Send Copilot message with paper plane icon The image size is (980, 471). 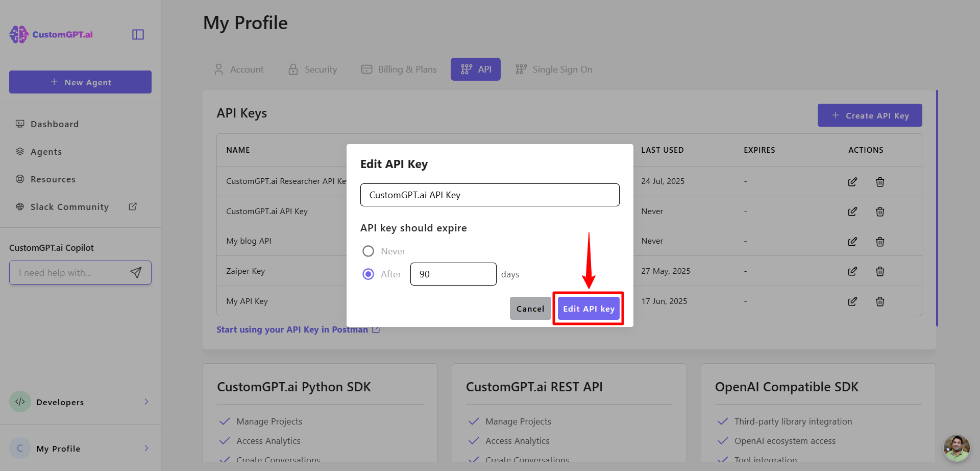coord(136,273)
